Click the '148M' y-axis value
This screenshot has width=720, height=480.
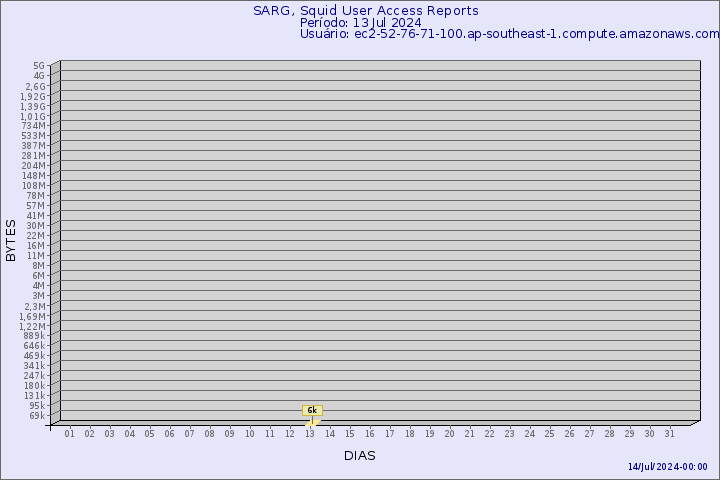click(34, 176)
